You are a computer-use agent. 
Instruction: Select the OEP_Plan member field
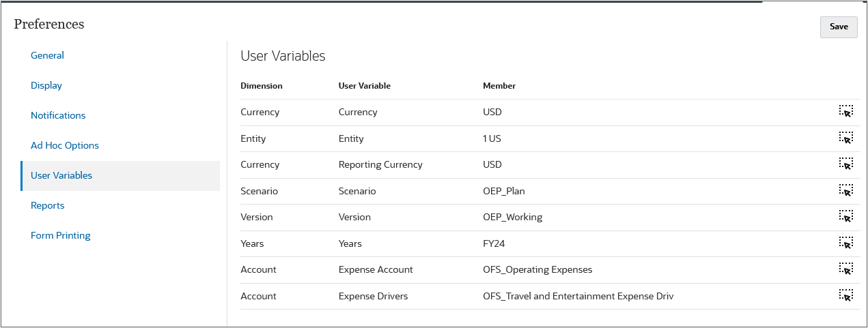[x=504, y=191]
